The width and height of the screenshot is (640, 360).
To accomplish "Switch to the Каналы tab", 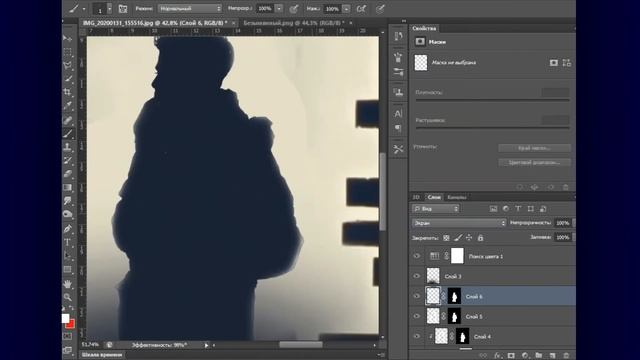I will (457, 197).
